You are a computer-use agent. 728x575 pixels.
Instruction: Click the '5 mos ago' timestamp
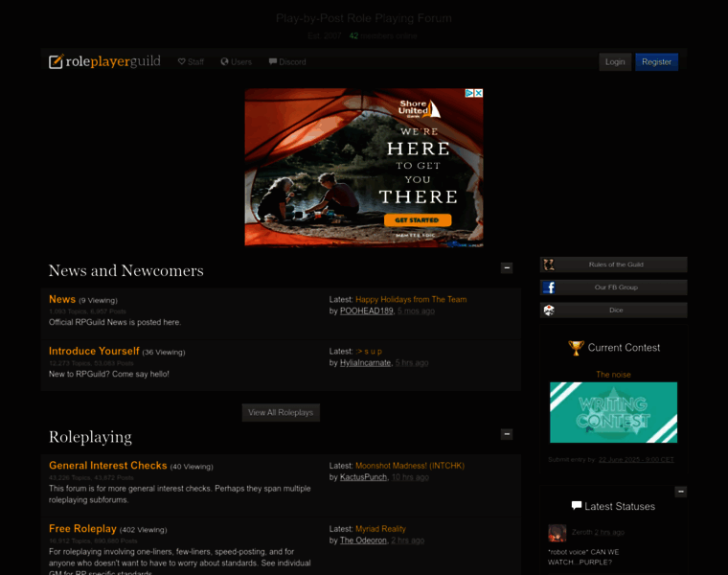point(416,311)
